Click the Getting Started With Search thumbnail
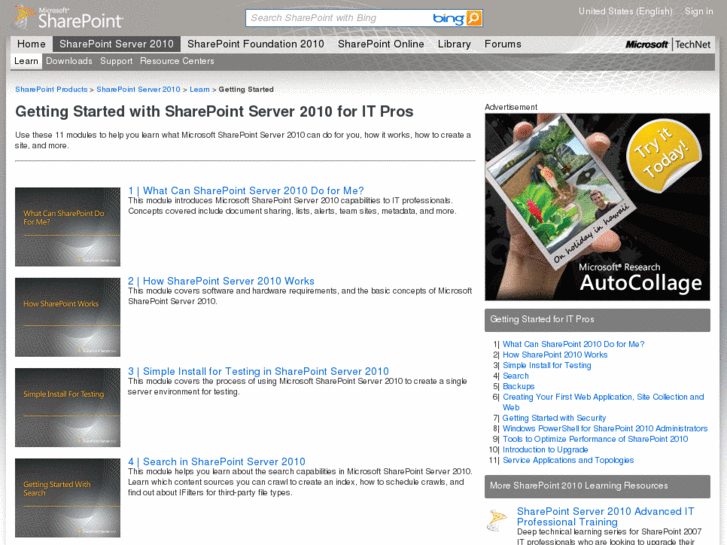Viewport: 727px width, 545px height. pos(68,498)
